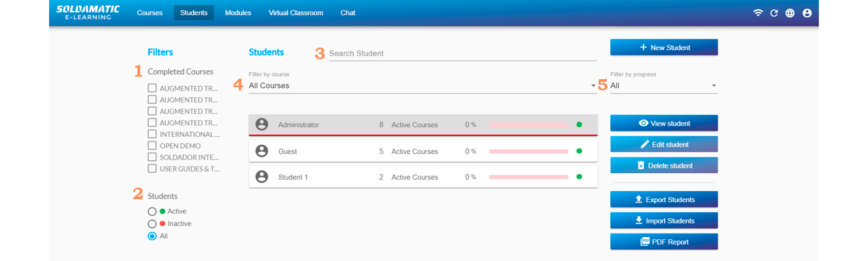
Task: Check the OPEN DEMO course checkbox
Action: [x=152, y=146]
